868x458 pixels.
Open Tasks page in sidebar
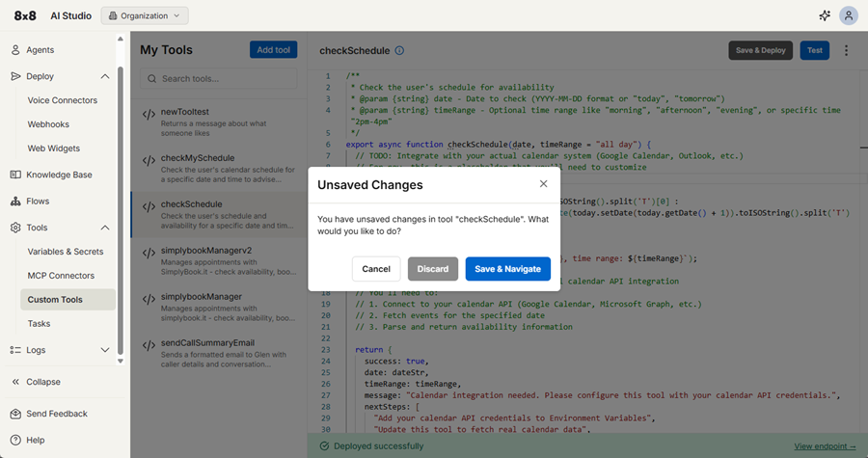39,324
